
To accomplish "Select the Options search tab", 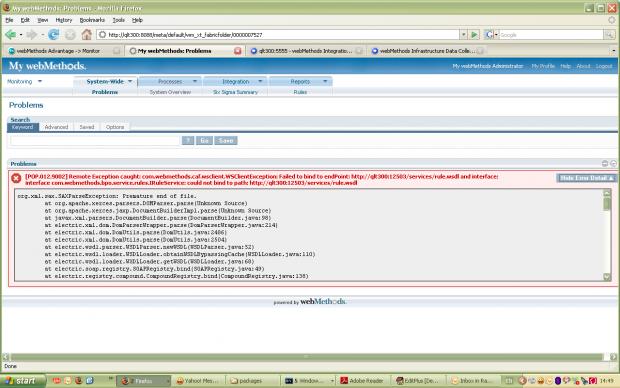I will click(115, 127).
